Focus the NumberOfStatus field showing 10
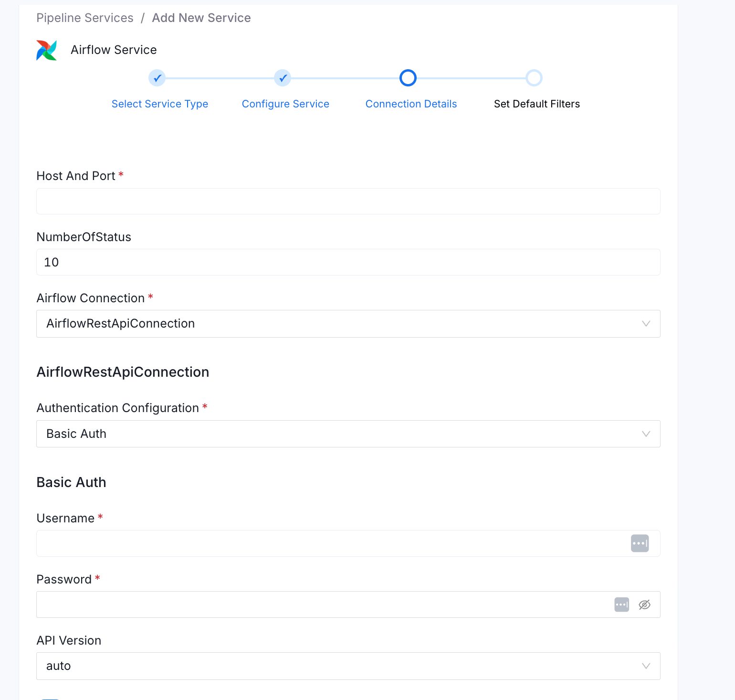 [348, 262]
